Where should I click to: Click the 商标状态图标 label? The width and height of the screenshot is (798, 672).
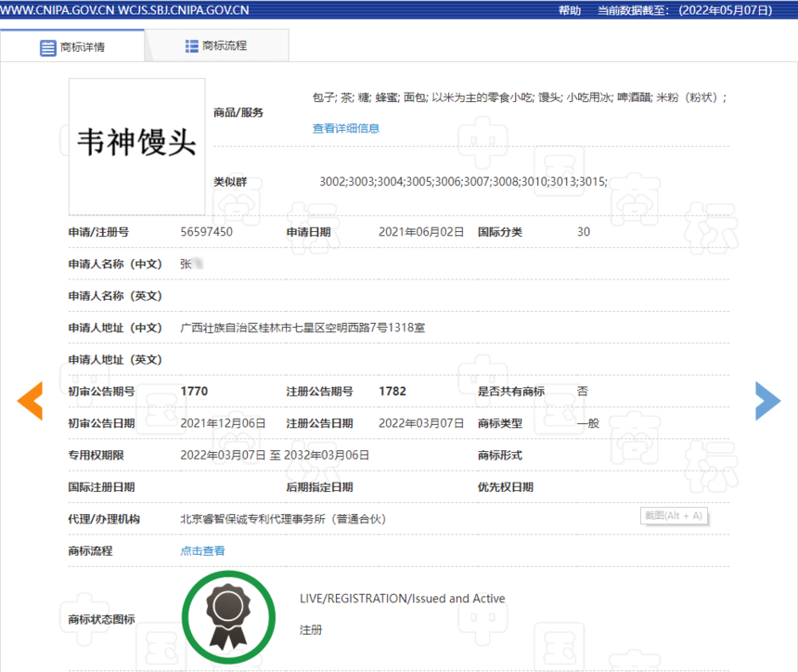(101, 620)
